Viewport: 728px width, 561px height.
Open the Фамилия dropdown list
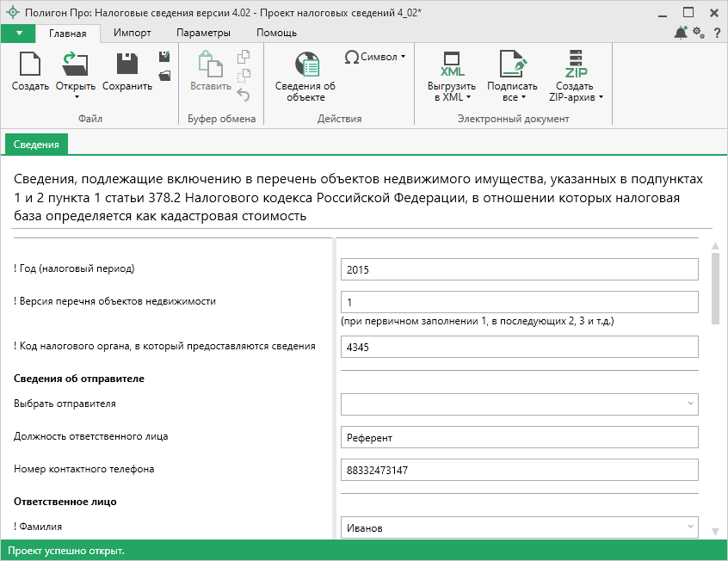[x=690, y=527]
